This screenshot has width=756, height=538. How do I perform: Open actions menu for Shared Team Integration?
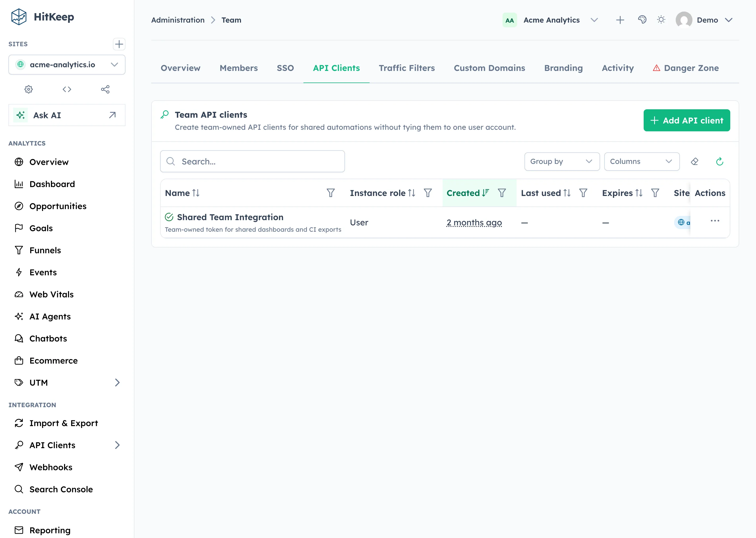[x=715, y=221]
